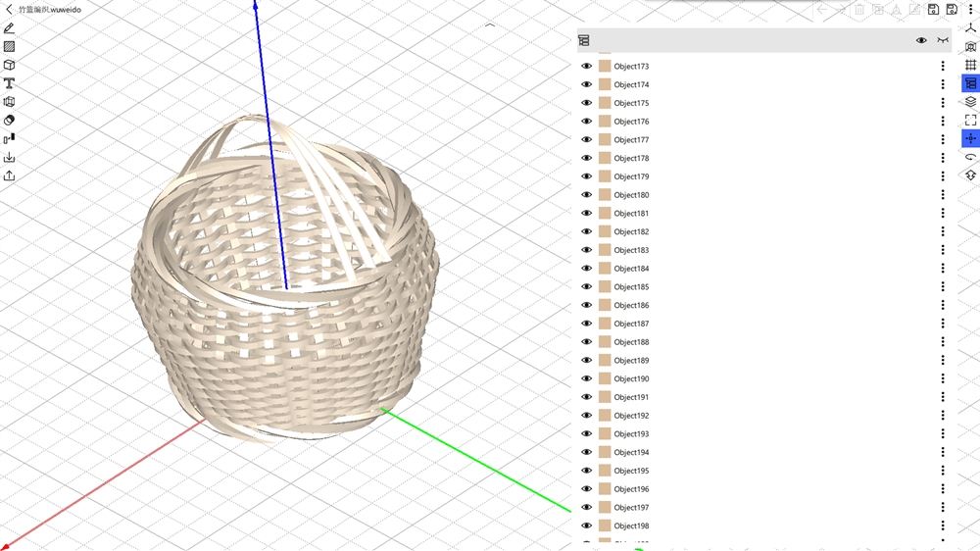Click the fit-to-view frame icon
This screenshot has height=551, width=980.
coord(970,120)
